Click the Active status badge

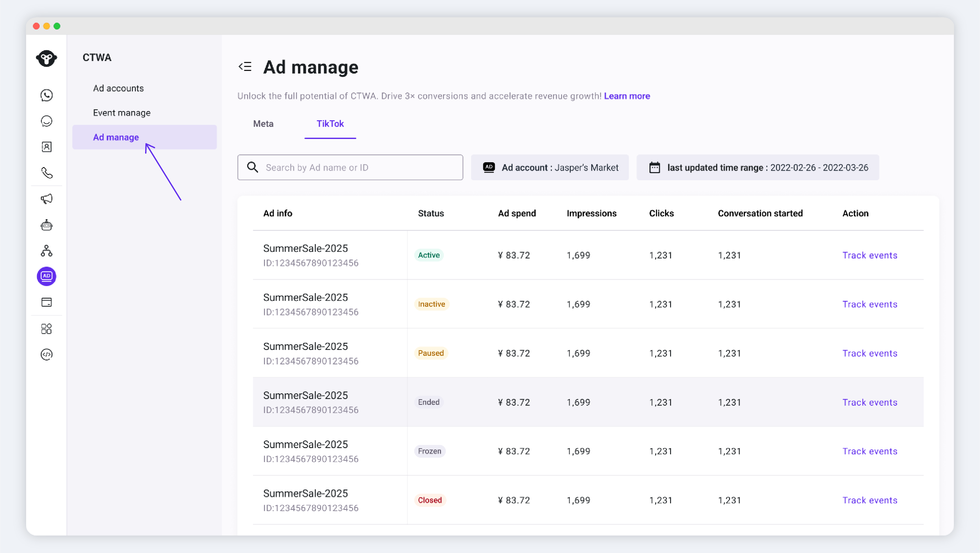click(429, 255)
